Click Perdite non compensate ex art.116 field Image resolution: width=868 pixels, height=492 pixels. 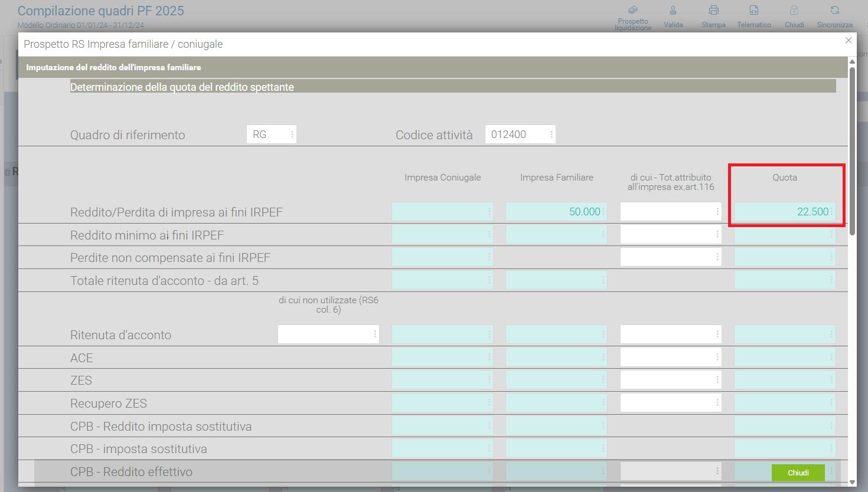tap(671, 257)
